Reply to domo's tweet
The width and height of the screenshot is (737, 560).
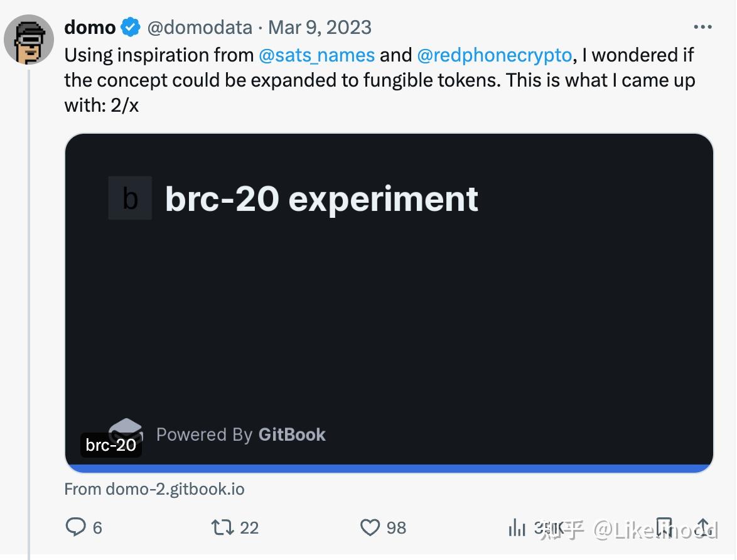pos(75,527)
